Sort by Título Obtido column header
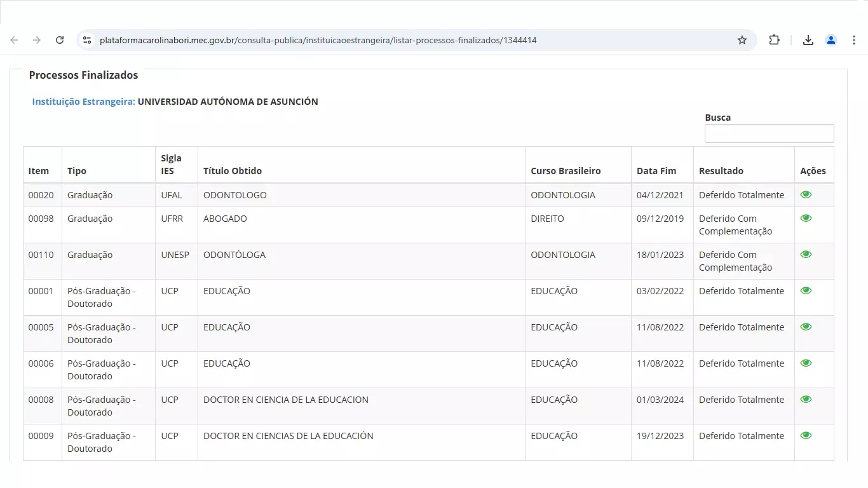 [233, 171]
